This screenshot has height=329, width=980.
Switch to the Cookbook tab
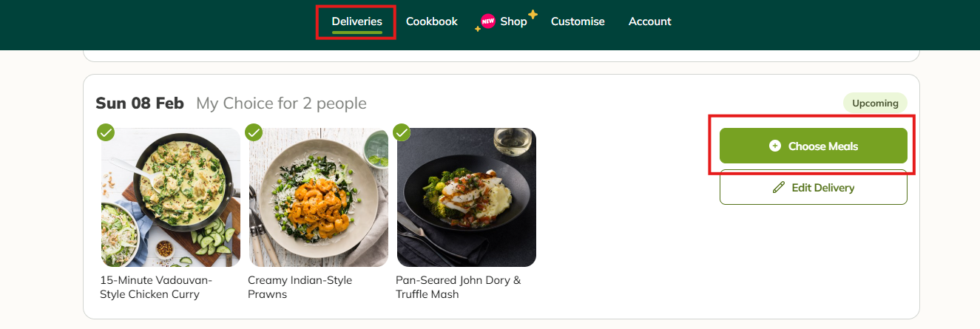point(432,21)
